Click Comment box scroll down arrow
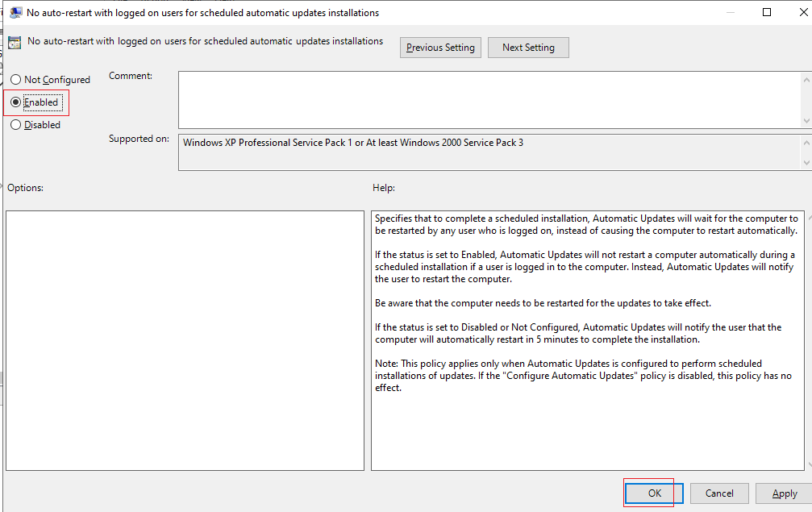Image resolution: width=812 pixels, height=512 pixels. [806, 121]
